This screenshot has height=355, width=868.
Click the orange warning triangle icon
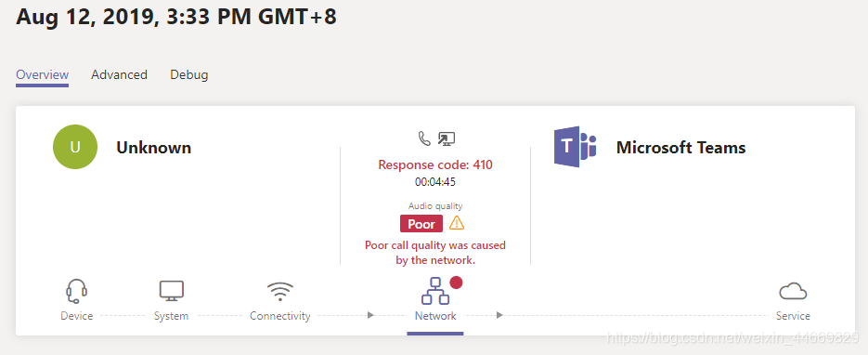click(457, 223)
